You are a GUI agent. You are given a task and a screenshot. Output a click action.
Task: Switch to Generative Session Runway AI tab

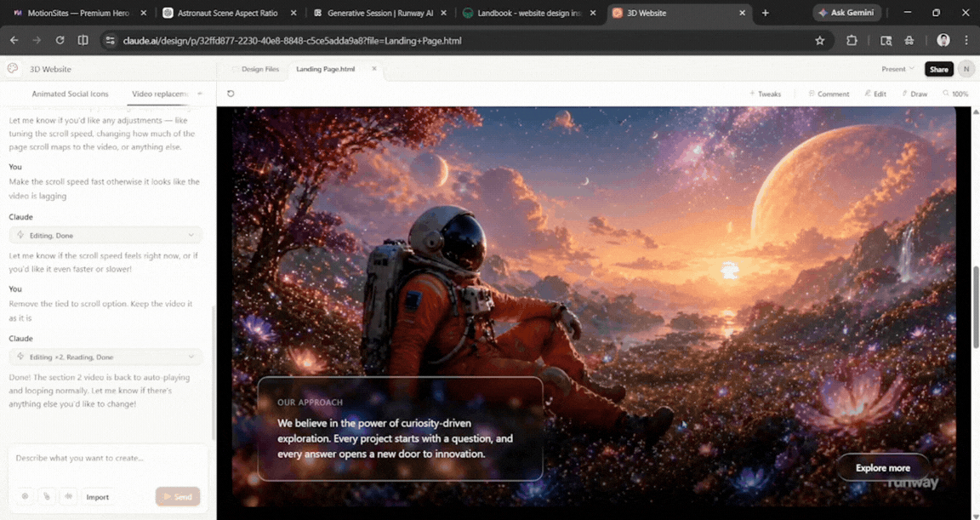[x=380, y=13]
